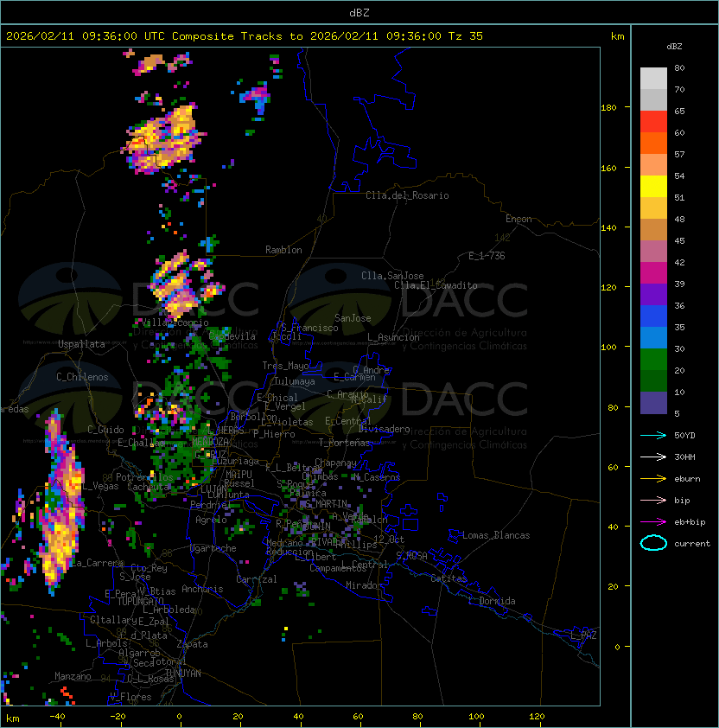The height and width of the screenshot is (728, 719).
Task: Click the 'L_Asuncion' map label
Action: tap(393, 337)
